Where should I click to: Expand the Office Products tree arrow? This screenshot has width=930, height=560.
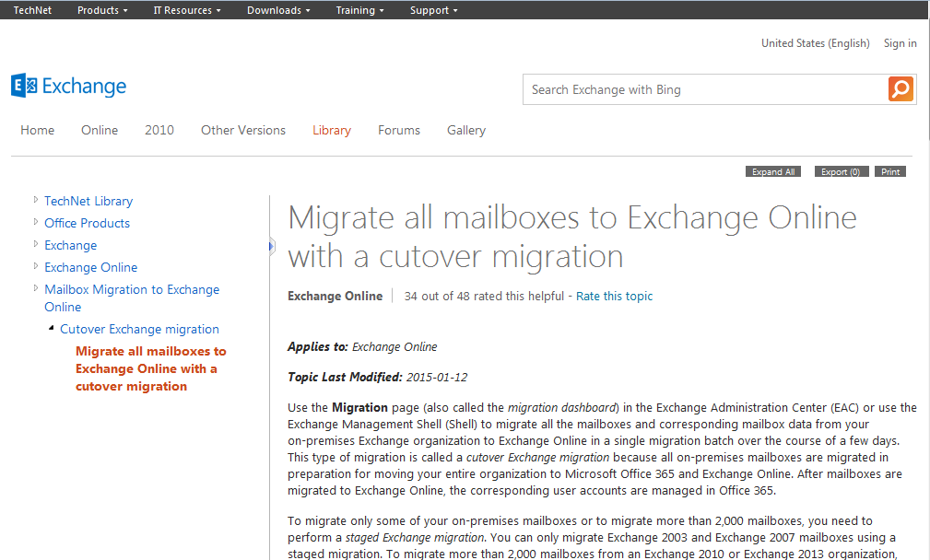(36, 222)
